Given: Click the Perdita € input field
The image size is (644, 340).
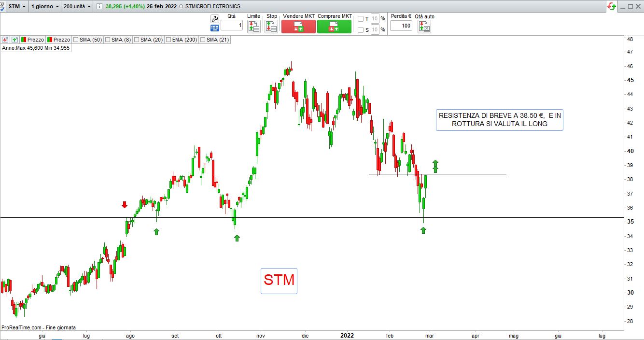Looking at the screenshot, I should [x=401, y=26].
